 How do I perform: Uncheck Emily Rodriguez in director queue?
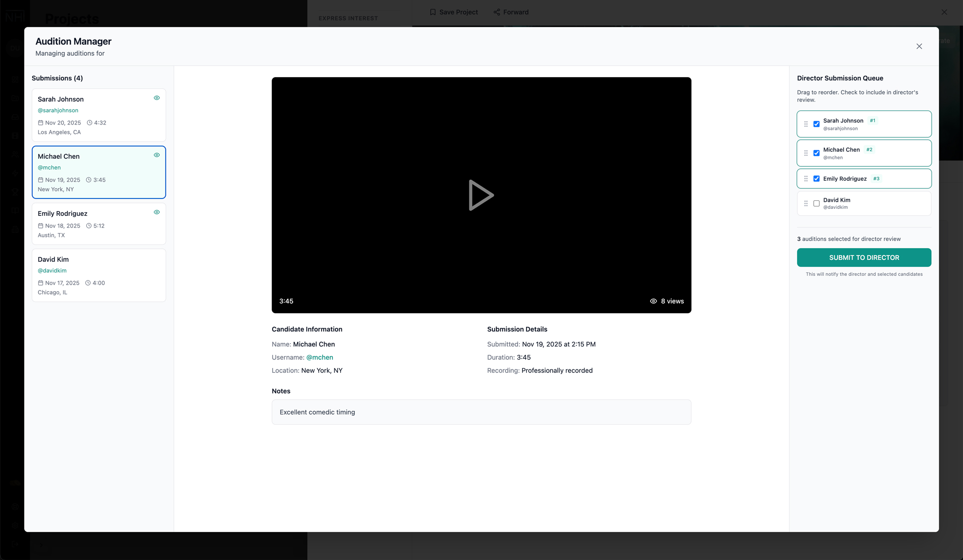point(816,179)
